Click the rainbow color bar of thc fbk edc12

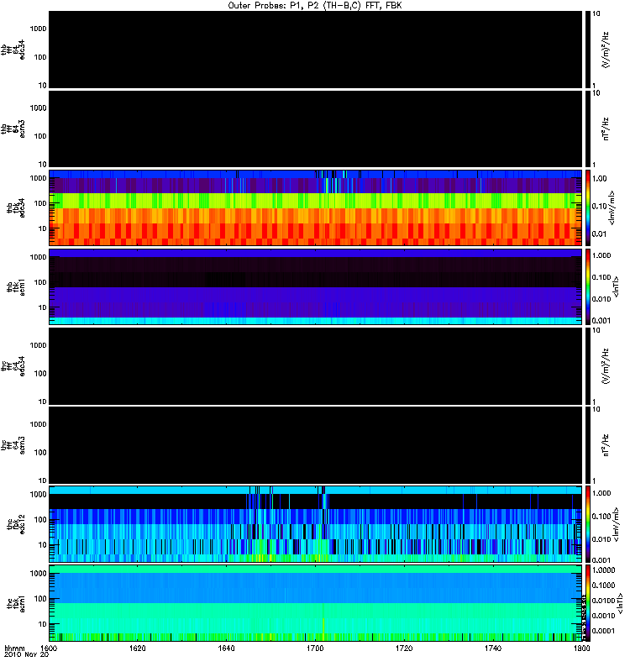(x=587, y=524)
